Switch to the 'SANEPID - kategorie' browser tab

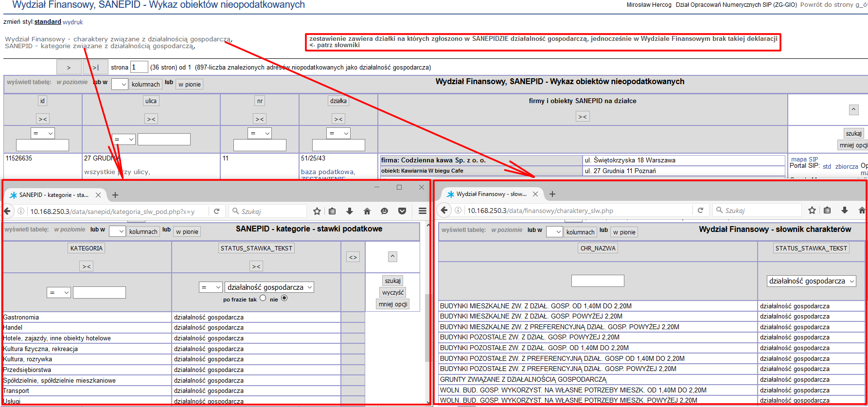53,195
